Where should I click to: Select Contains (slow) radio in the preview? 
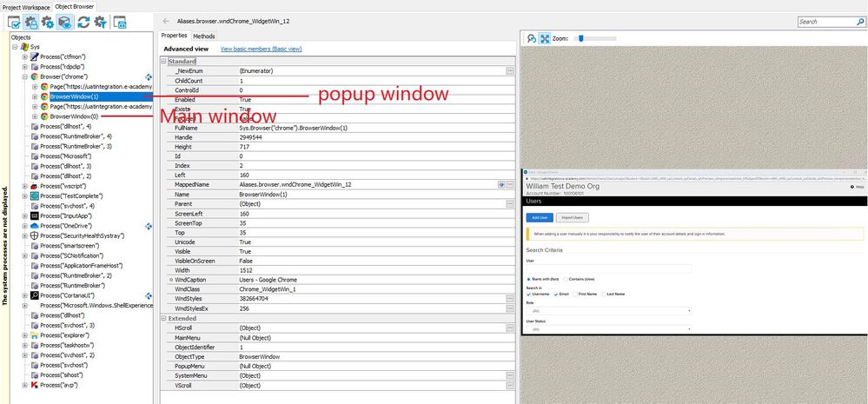tap(565, 280)
